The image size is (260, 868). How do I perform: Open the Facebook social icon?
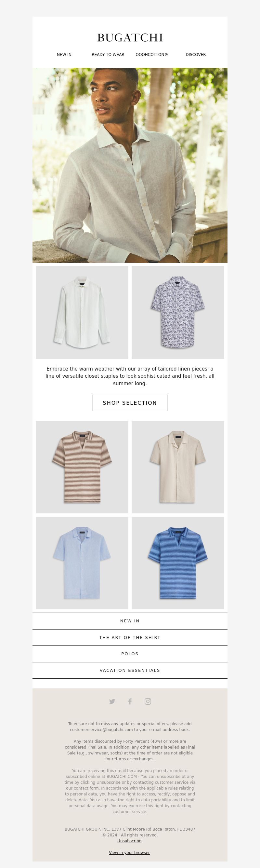(130, 701)
